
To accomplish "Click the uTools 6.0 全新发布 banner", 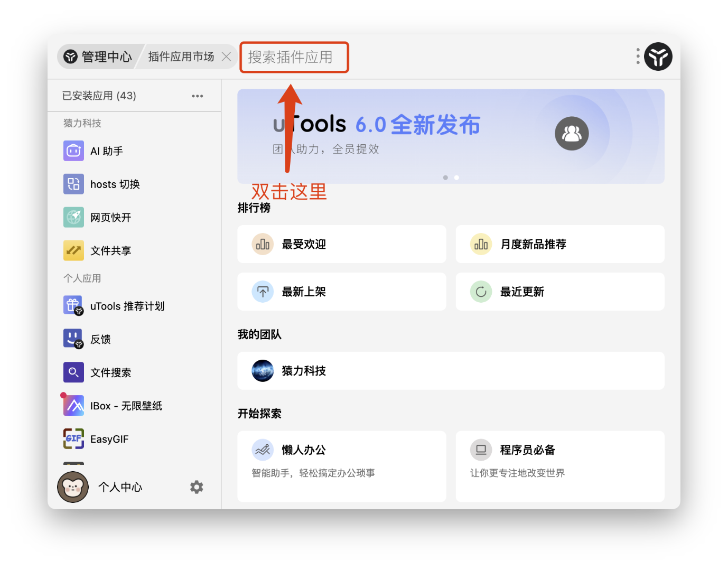I will pos(451,136).
